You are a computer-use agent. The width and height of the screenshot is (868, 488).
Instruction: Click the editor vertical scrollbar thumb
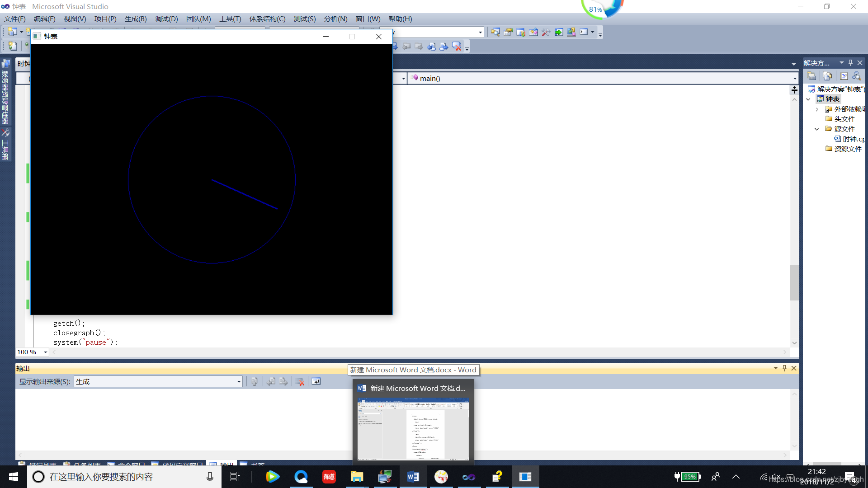tap(794, 282)
